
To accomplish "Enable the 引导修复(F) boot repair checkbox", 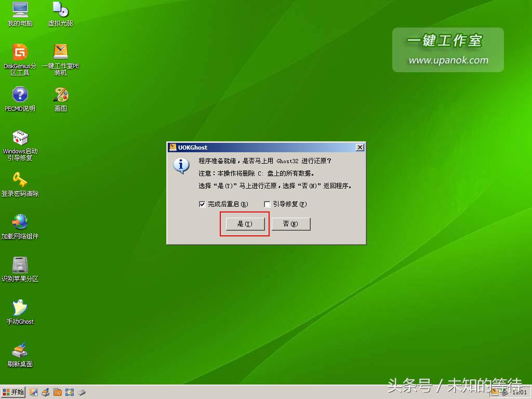I will click(267, 204).
